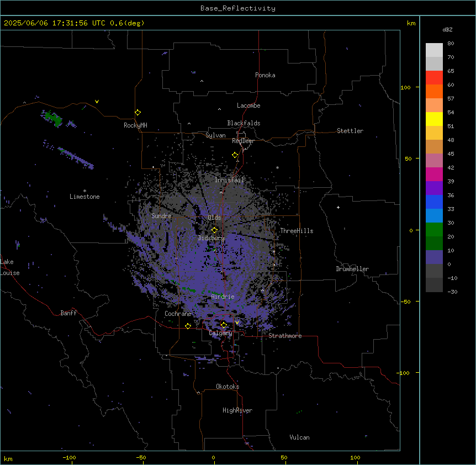Click the asterisk marker east of Innisfail
476x465 pixels.
coord(277,167)
